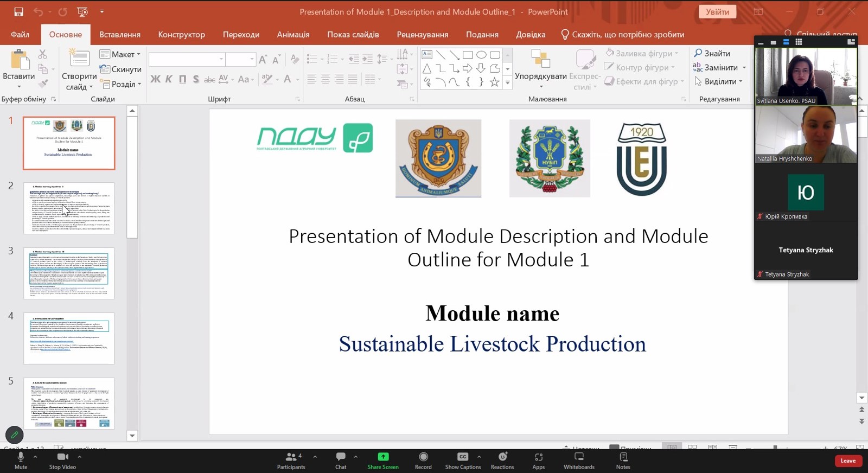
Task: Open Whiteboards in Zoom toolbar
Action: pos(579,461)
